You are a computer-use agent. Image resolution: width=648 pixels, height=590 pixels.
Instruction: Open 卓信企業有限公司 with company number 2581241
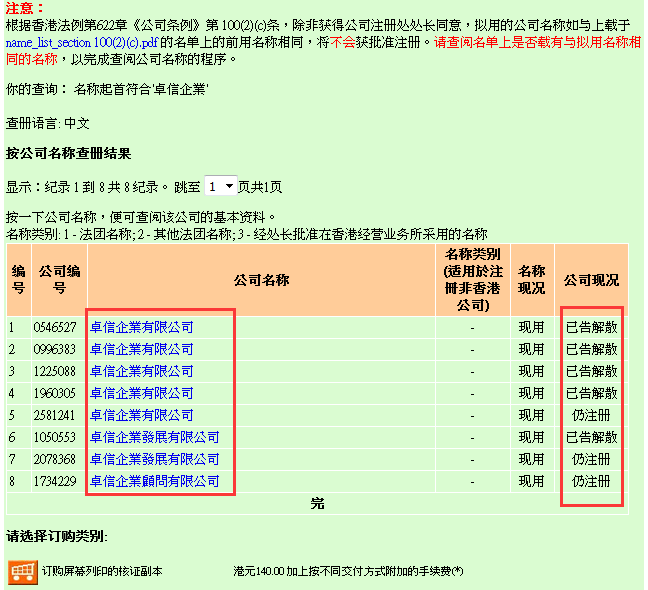tap(142, 415)
